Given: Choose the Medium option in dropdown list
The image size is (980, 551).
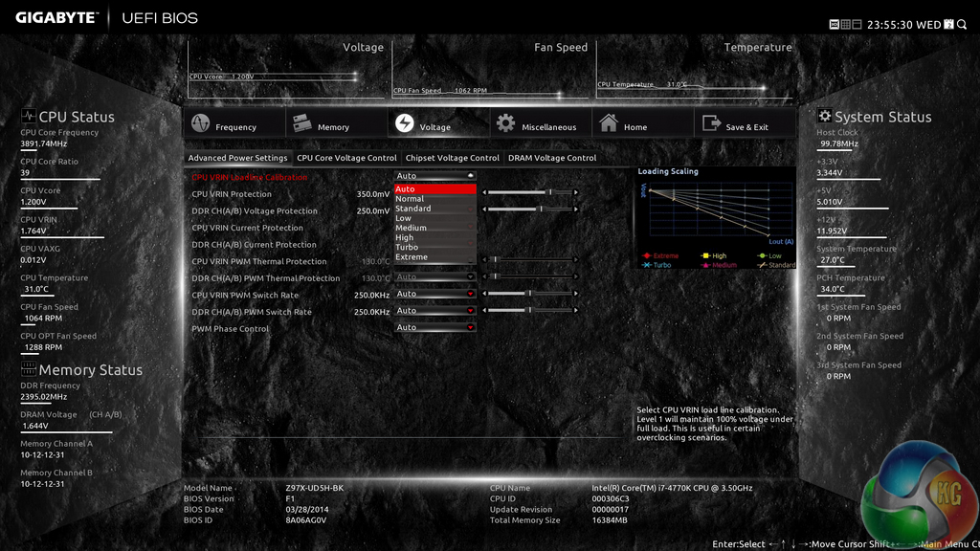Looking at the screenshot, I should pos(412,228).
